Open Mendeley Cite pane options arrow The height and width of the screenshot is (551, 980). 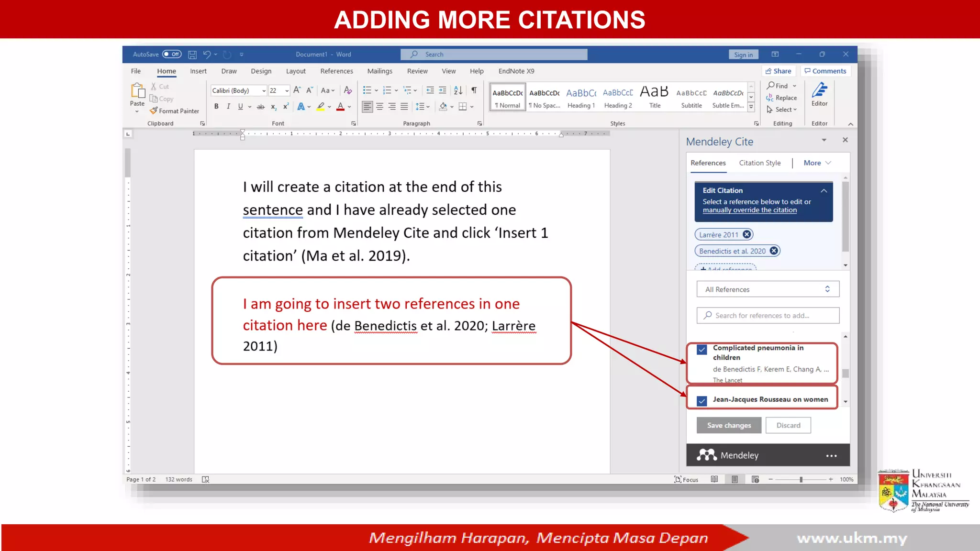824,140
